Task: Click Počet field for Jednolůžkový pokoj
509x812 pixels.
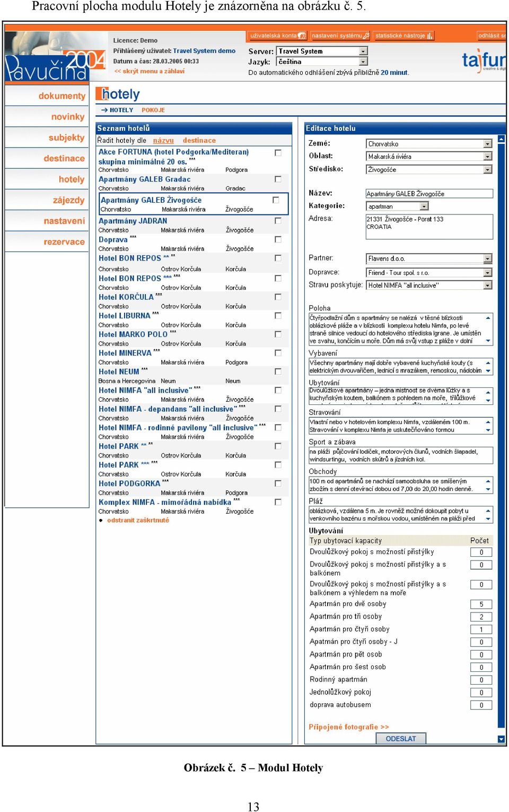Action: [x=481, y=693]
